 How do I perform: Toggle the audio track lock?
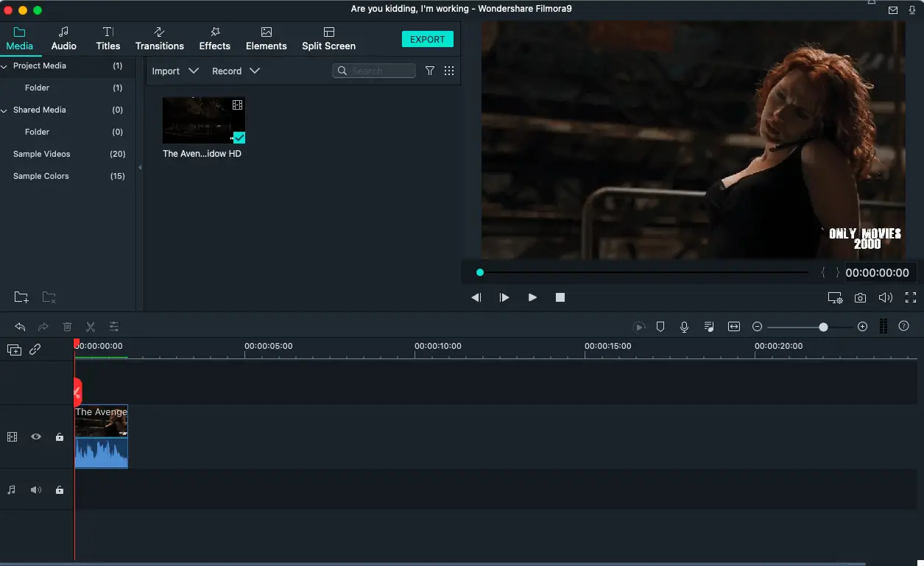pos(60,489)
